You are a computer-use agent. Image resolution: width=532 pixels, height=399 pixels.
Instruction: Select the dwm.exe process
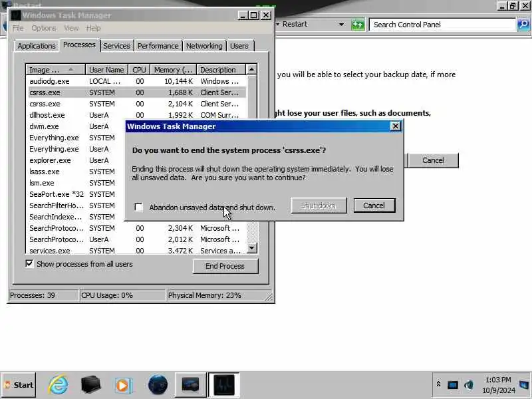point(75,126)
